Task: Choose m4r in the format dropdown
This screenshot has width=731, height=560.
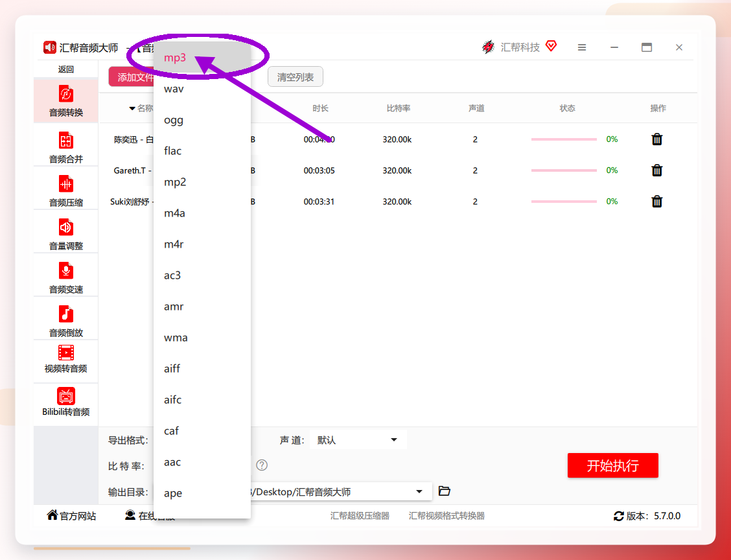Action: [x=202, y=244]
